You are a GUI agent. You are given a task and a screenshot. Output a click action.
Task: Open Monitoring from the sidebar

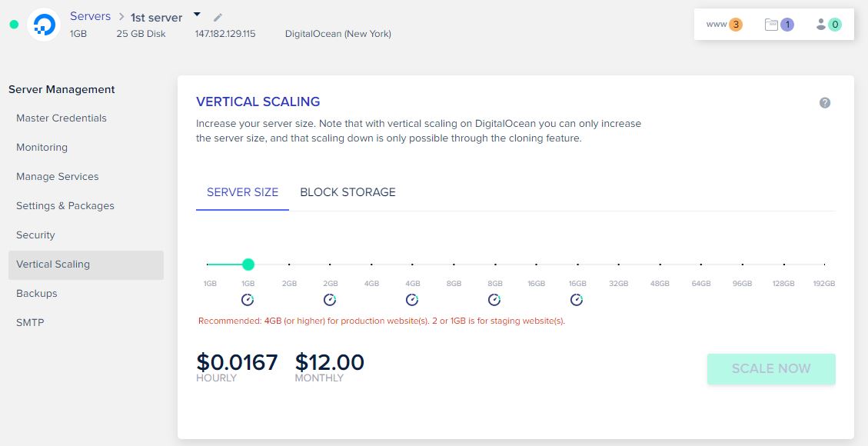[x=42, y=147]
